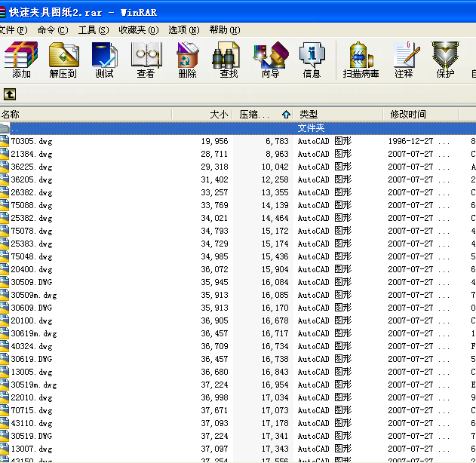
Task: Click the Delete (删除) toolbar icon
Action: (187, 59)
